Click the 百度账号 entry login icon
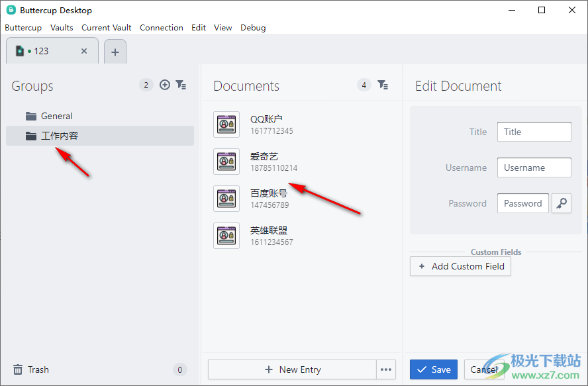Viewport: 588px width, 386px height. point(226,199)
